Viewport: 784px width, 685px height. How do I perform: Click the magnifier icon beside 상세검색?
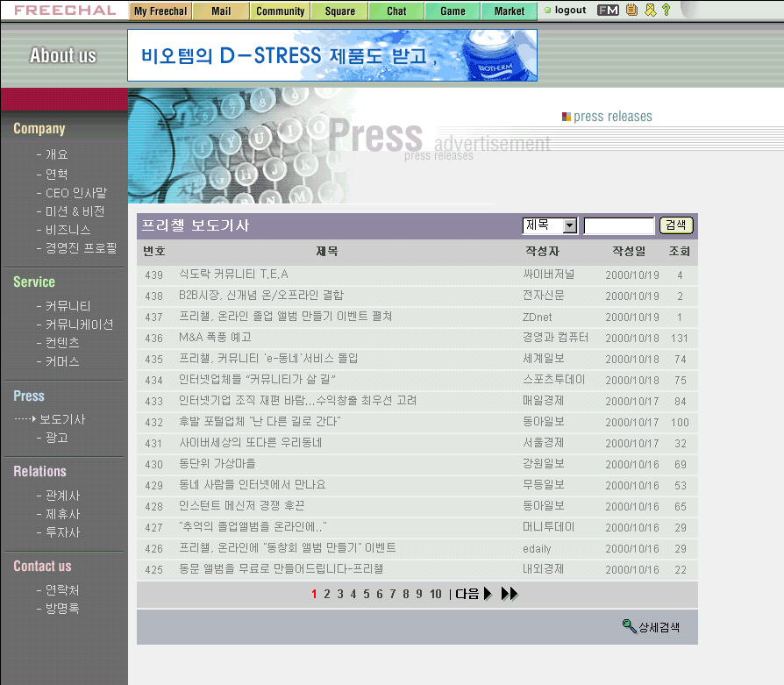pyautogui.click(x=629, y=625)
